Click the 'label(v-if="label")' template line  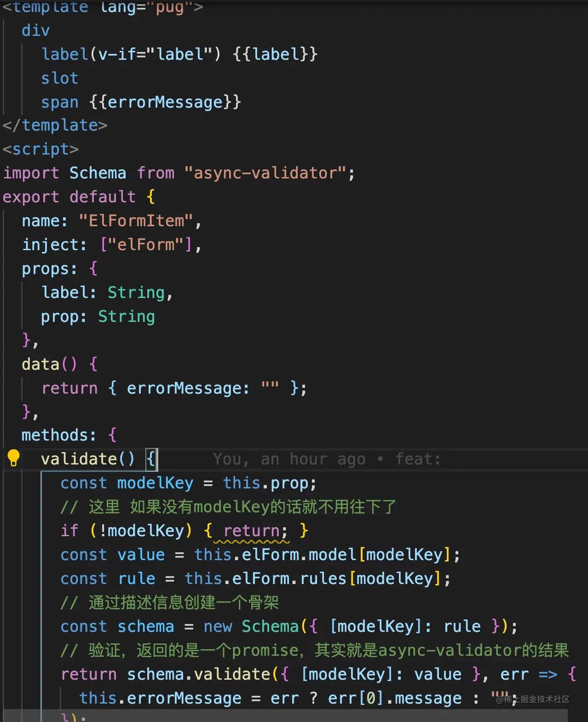click(179, 54)
